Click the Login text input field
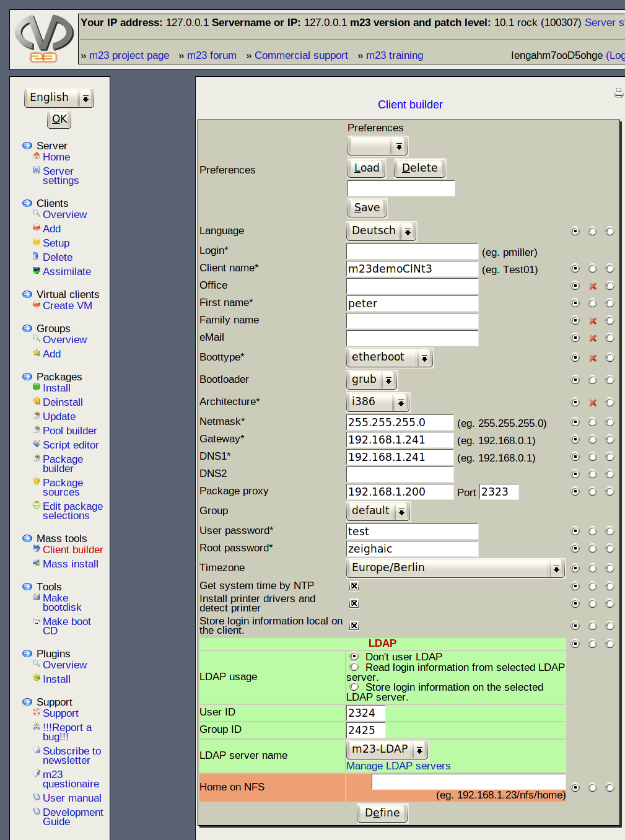The image size is (625, 840). (412, 252)
